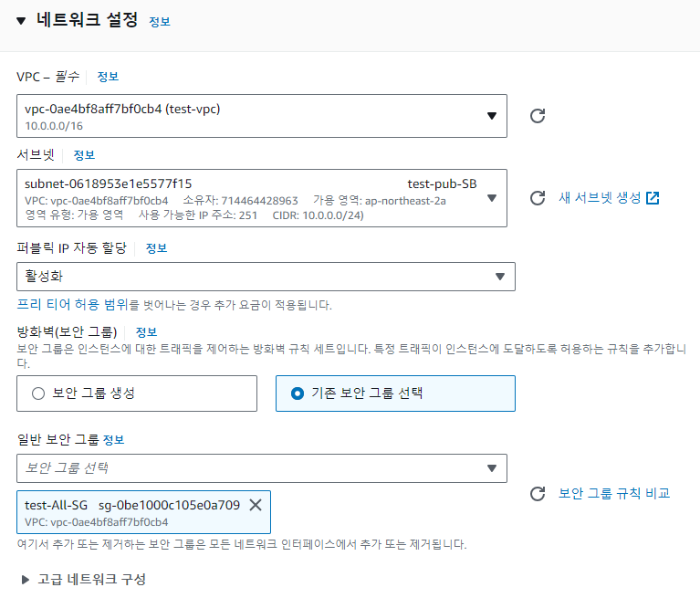Click external link icon next to 새 서브넷 생성

pyautogui.click(x=653, y=198)
